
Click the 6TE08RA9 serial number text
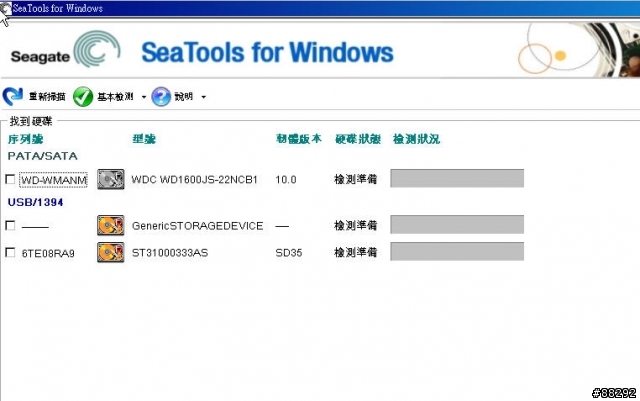pos(48,253)
